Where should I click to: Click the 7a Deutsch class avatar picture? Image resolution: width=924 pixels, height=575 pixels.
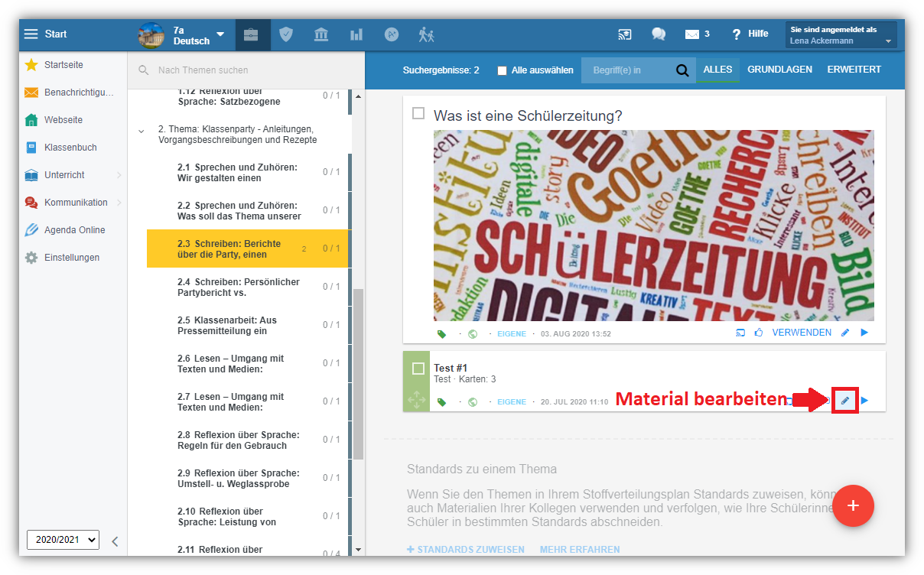(x=151, y=34)
